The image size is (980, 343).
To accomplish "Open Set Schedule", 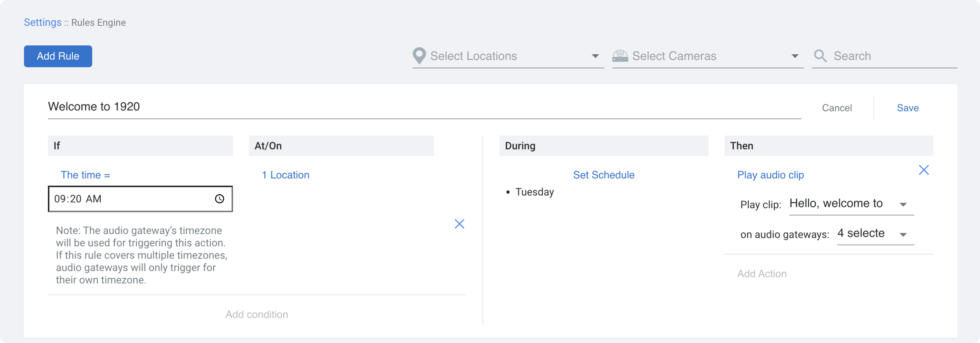I will click(603, 175).
